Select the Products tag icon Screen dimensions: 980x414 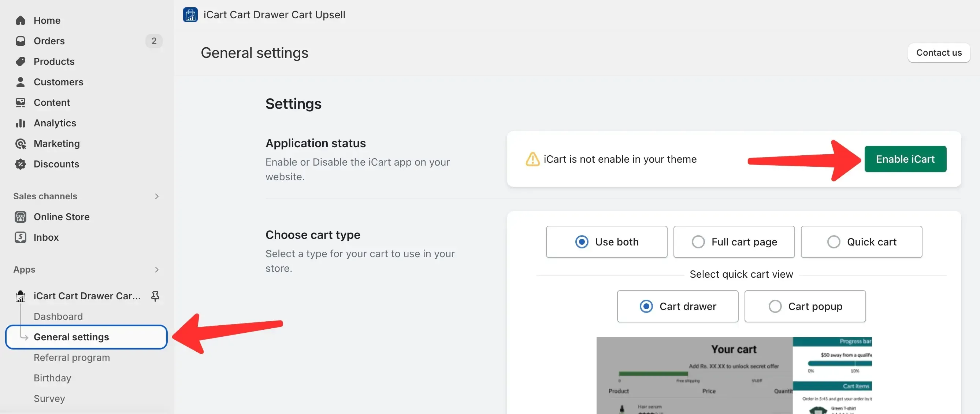coord(21,61)
